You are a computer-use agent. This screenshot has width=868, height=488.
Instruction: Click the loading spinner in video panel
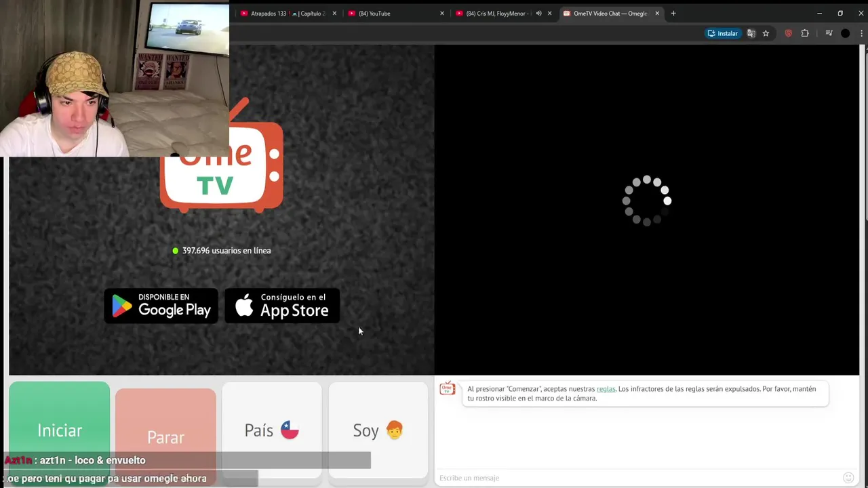click(x=647, y=201)
